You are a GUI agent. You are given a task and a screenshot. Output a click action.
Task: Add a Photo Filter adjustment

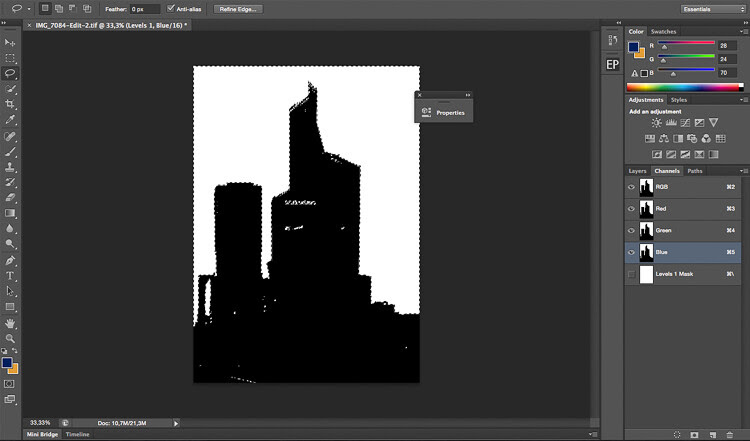click(x=692, y=139)
